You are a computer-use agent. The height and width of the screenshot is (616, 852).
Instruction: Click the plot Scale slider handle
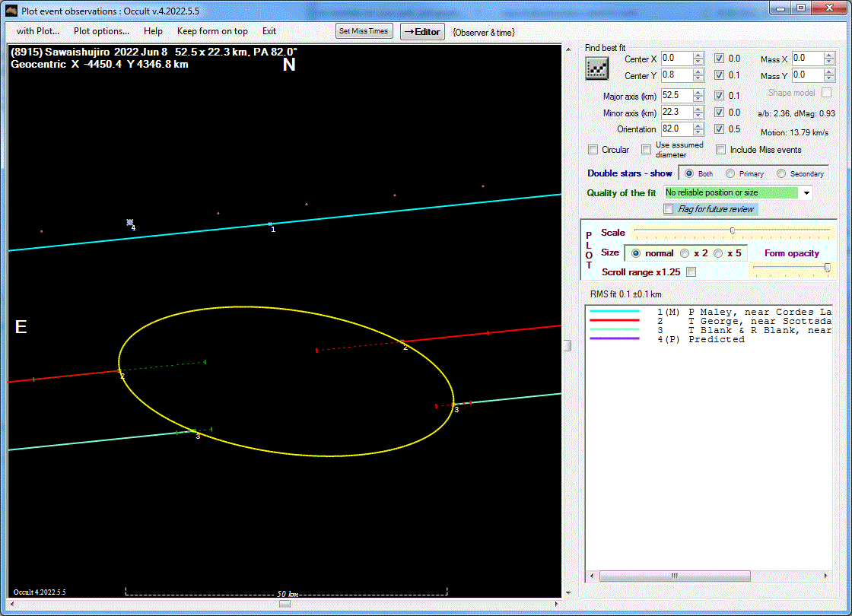732,230
